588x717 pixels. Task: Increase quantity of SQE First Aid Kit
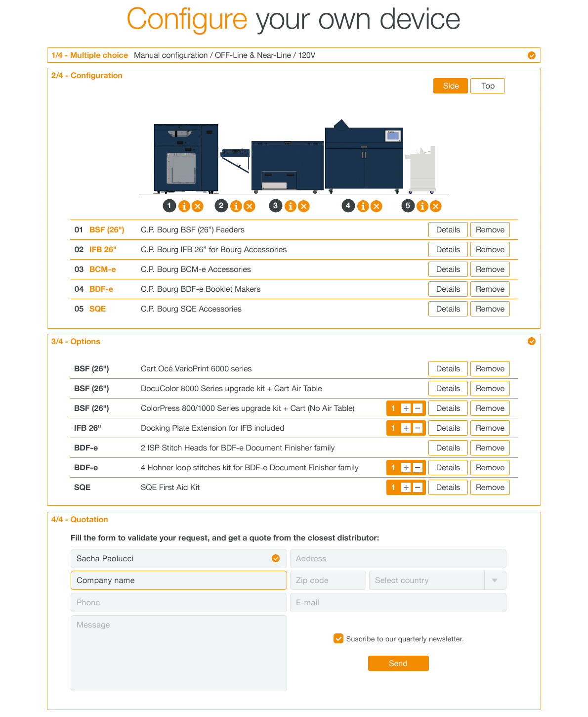pyautogui.click(x=406, y=488)
